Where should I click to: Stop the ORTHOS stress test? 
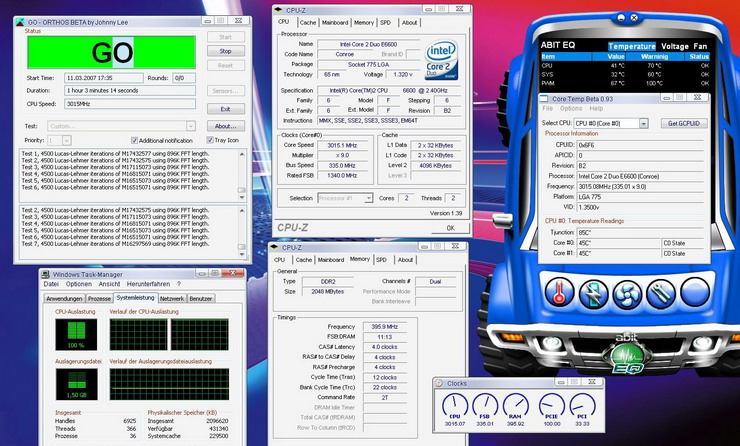(x=226, y=51)
